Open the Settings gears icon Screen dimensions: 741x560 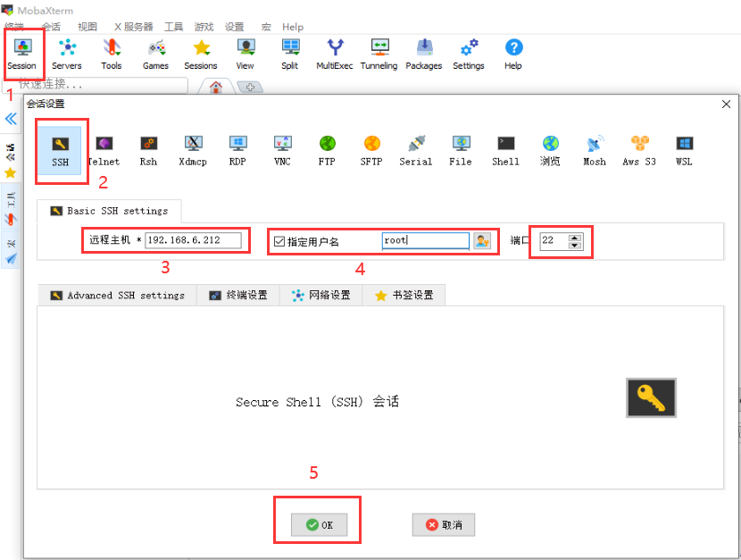pyautogui.click(x=469, y=54)
